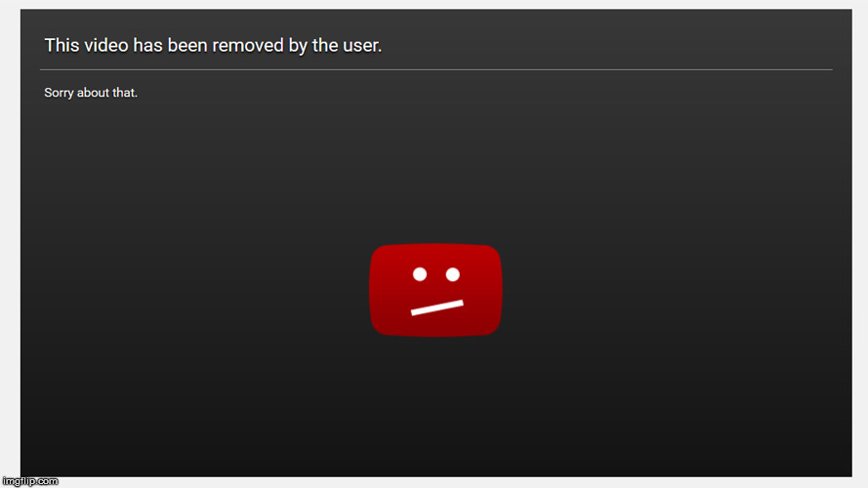Click the 'Sorry about that.' message
The height and width of the screenshot is (488, 868).
tap(91, 93)
